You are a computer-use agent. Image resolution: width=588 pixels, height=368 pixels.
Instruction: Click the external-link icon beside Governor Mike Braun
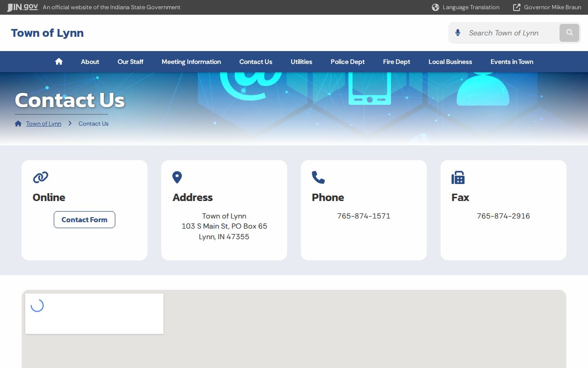click(517, 7)
